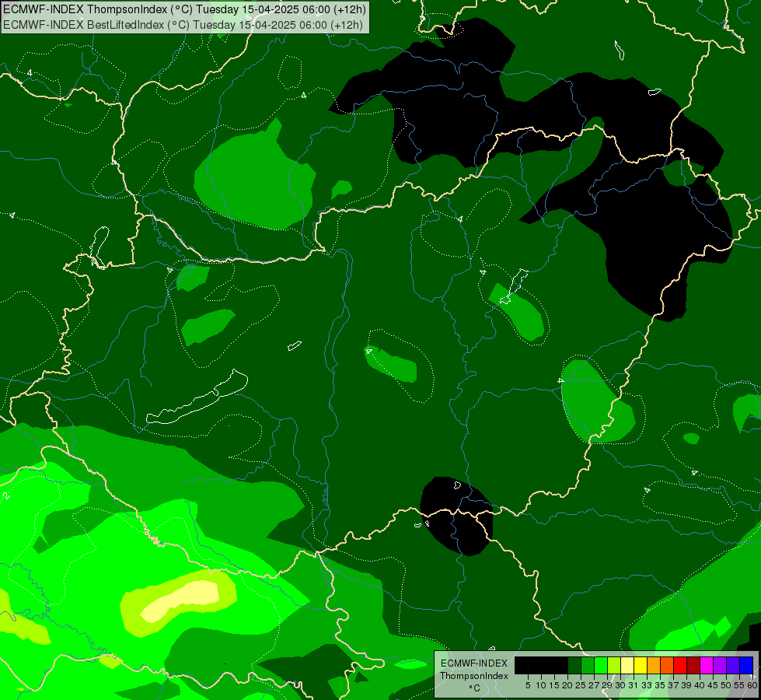Click legend scale value 20
The width and height of the screenshot is (761, 700).
(x=567, y=685)
